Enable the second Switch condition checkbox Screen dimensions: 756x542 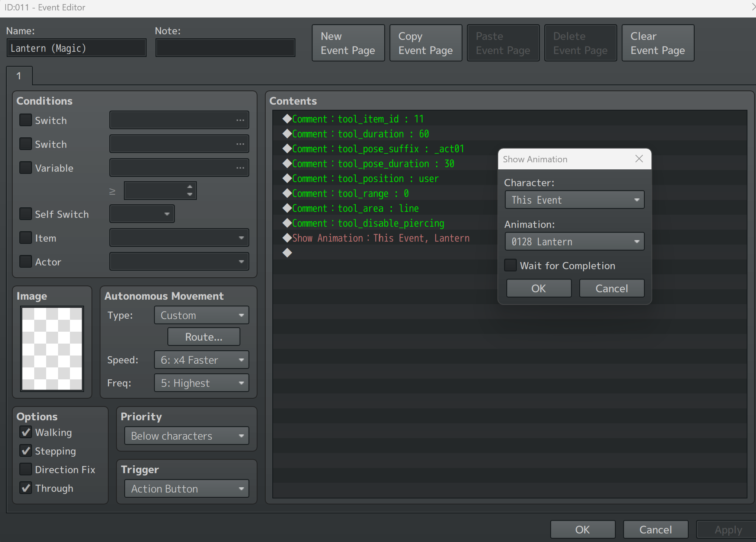pyautogui.click(x=26, y=144)
